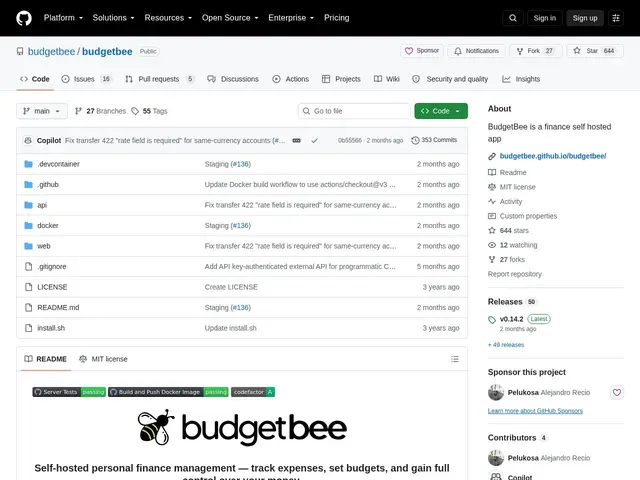Screen dimensions: 640x480
Task: Expand the Platform menu
Action: [x=63, y=18]
